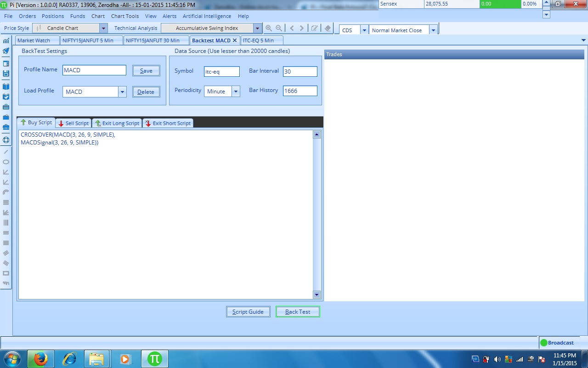Open the Price Style Candle Chart dropdown

[x=103, y=28]
